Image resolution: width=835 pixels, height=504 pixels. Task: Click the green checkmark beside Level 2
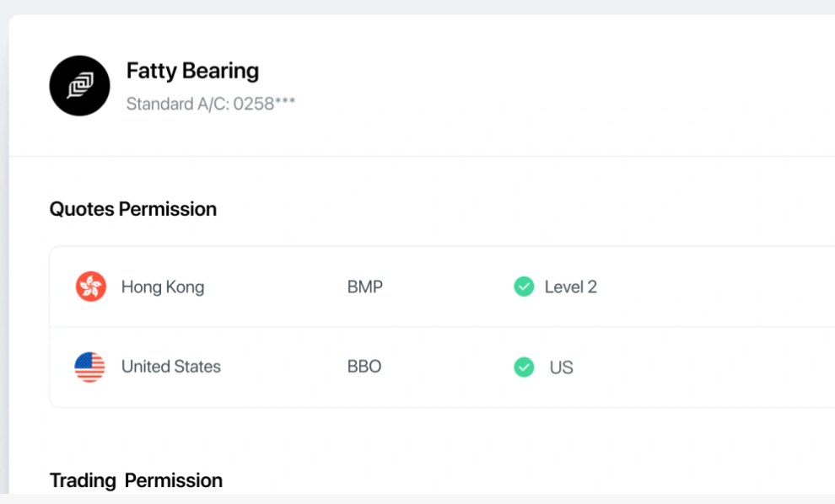click(524, 287)
